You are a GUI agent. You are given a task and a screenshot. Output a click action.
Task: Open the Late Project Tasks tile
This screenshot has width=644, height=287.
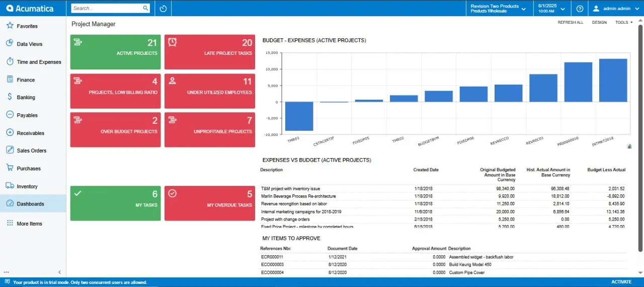point(210,52)
